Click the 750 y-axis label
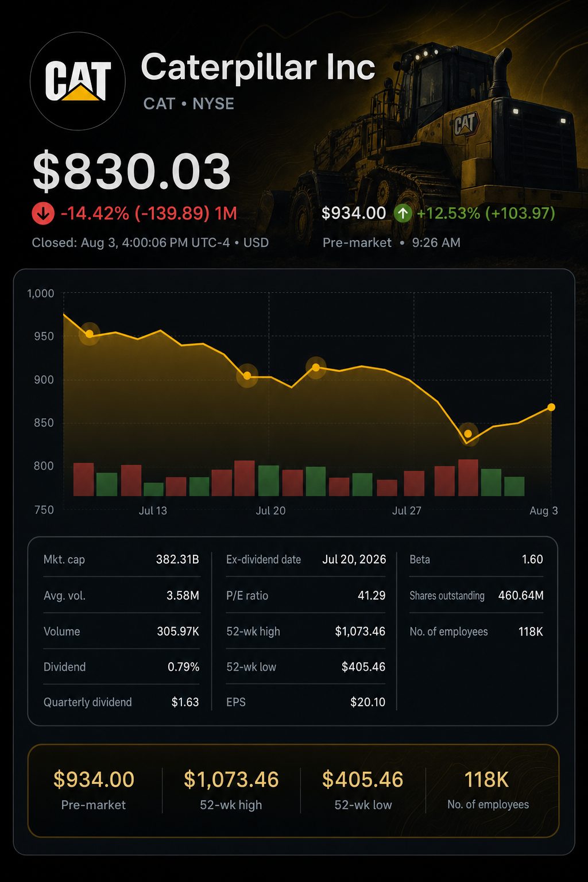 pyautogui.click(x=44, y=509)
